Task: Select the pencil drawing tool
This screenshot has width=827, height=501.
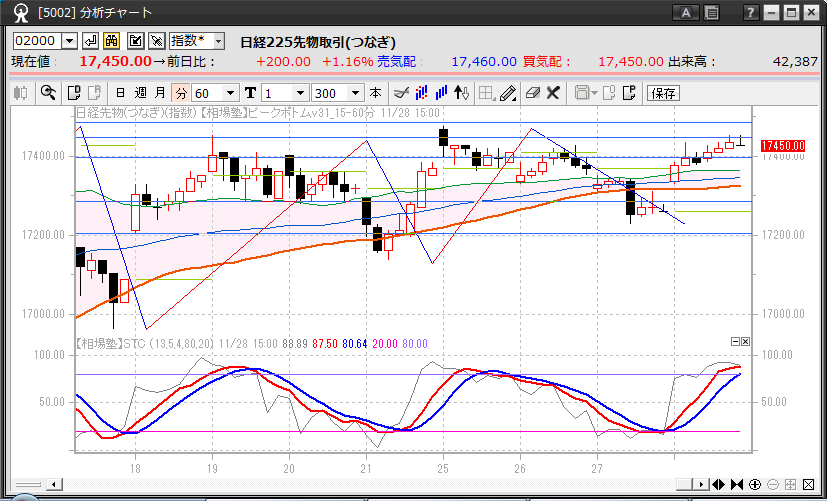Action: click(508, 93)
